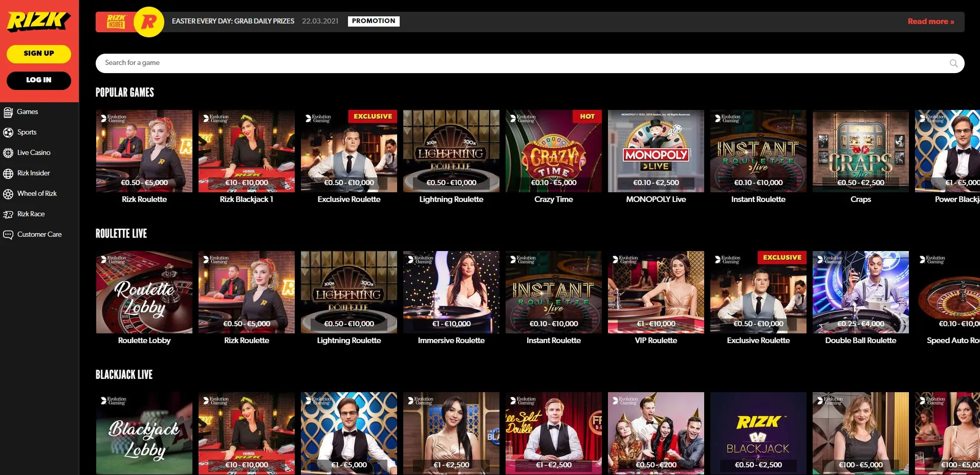The width and height of the screenshot is (980, 475).
Task: Select the Promotion tag in the banner
Action: [x=374, y=21]
